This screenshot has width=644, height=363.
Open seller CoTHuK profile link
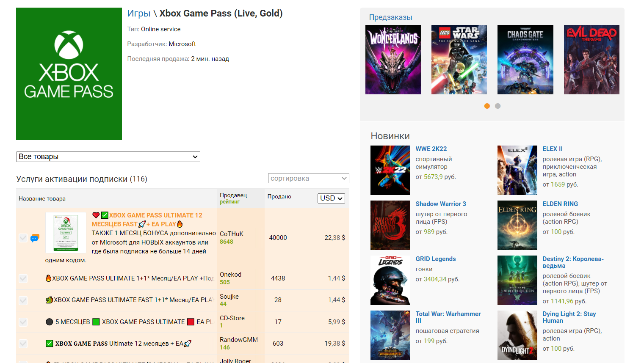click(x=231, y=234)
